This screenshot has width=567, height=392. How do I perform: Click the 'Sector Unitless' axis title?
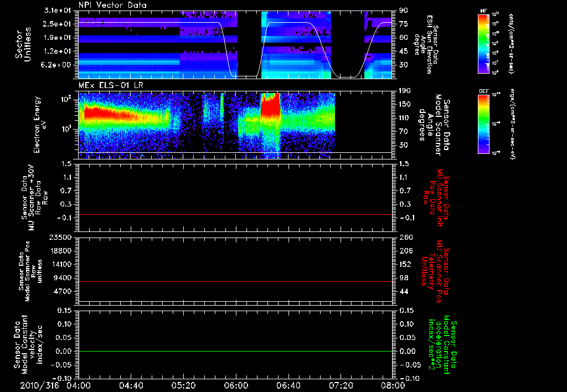tap(23, 44)
